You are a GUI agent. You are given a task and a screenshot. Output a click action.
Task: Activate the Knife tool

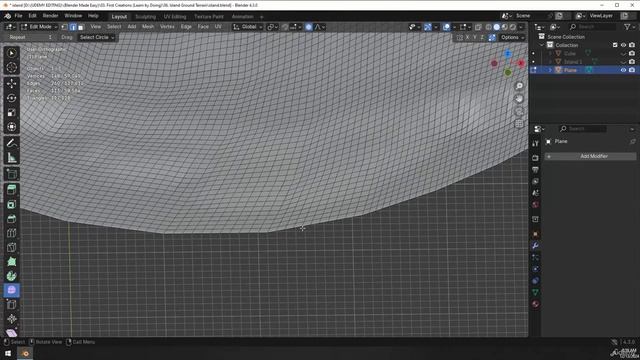pos(11,247)
